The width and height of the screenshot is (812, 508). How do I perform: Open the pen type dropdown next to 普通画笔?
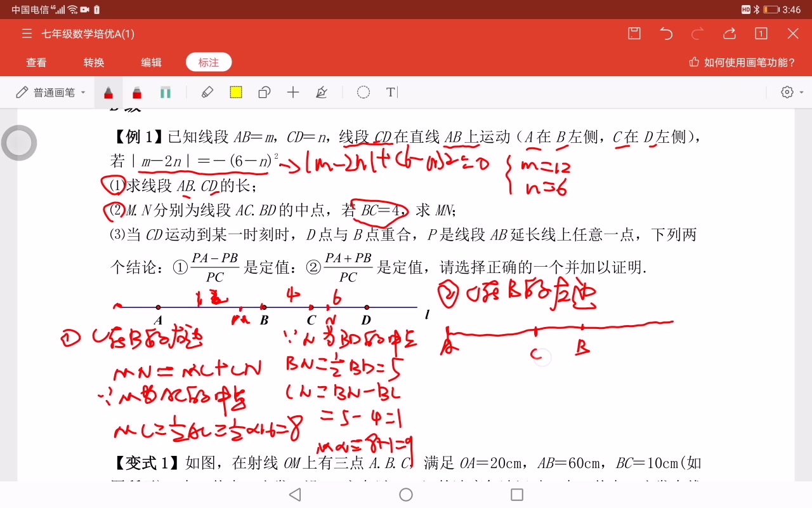point(82,92)
